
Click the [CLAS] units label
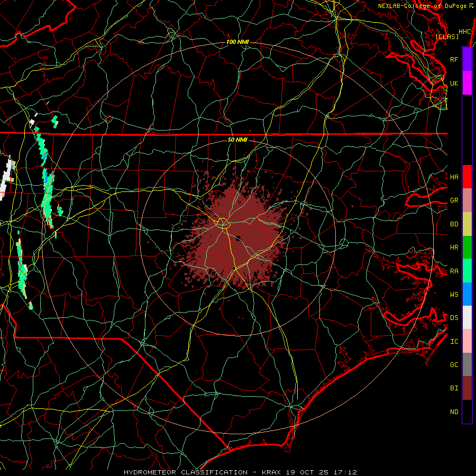pyautogui.click(x=447, y=36)
